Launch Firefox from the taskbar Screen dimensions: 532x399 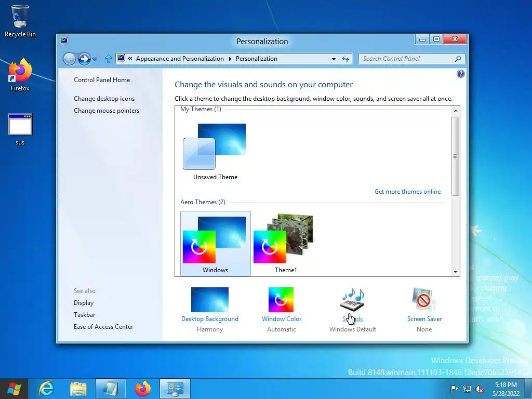[x=143, y=389]
